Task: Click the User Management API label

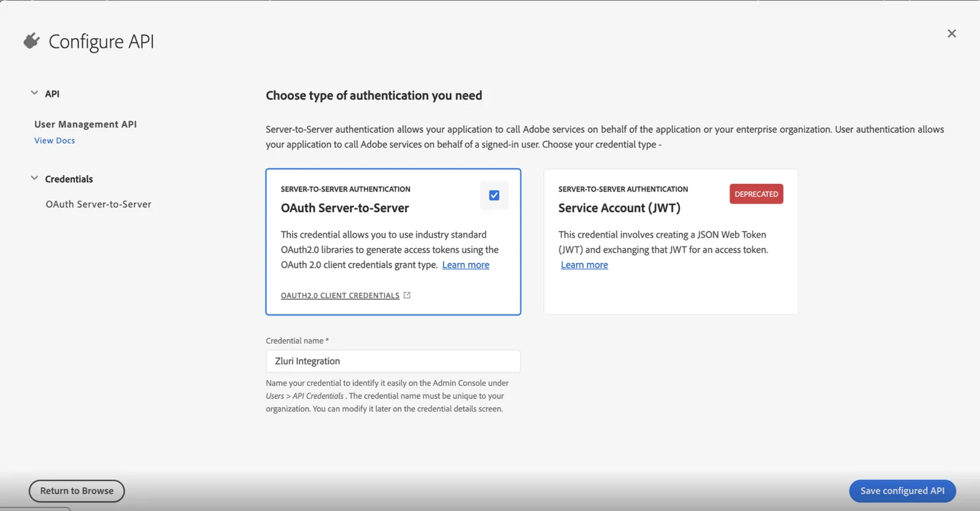Action: coord(86,124)
